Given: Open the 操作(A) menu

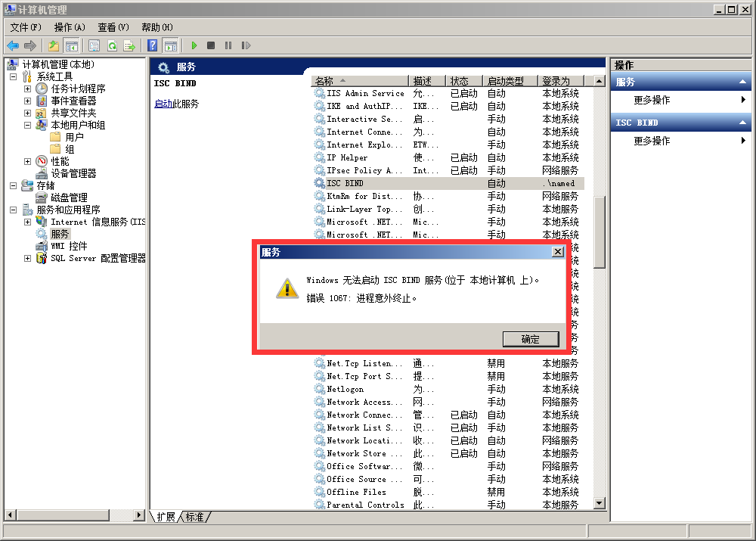Looking at the screenshot, I should [70, 27].
